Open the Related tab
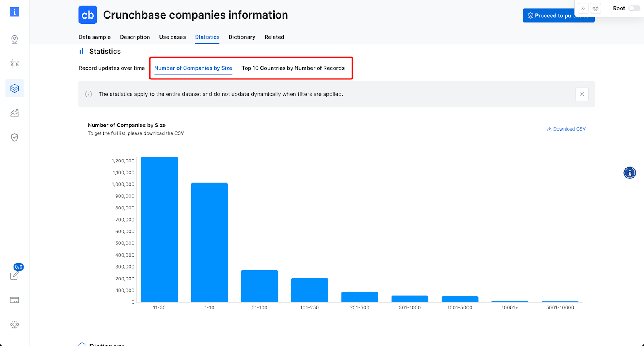Image resolution: width=644 pixels, height=346 pixels. point(275,37)
